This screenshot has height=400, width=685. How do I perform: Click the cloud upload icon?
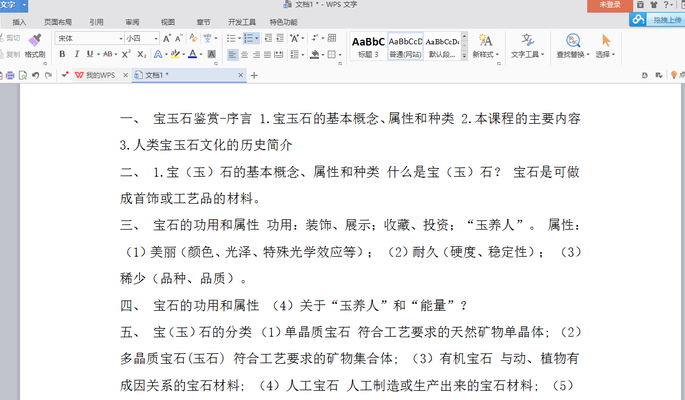point(638,20)
